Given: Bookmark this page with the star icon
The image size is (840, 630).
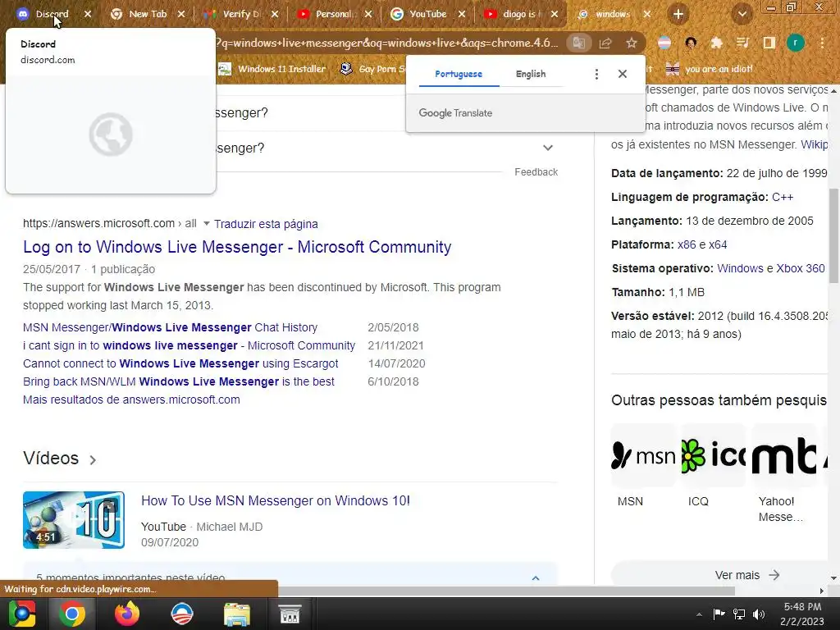Looking at the screenshot, I should [x=632, y=43].
